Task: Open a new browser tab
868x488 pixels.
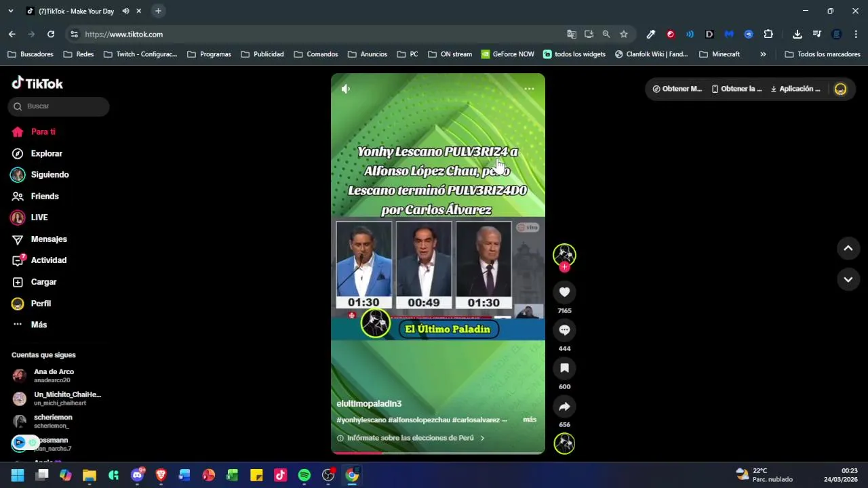Action: coord(158,11)
